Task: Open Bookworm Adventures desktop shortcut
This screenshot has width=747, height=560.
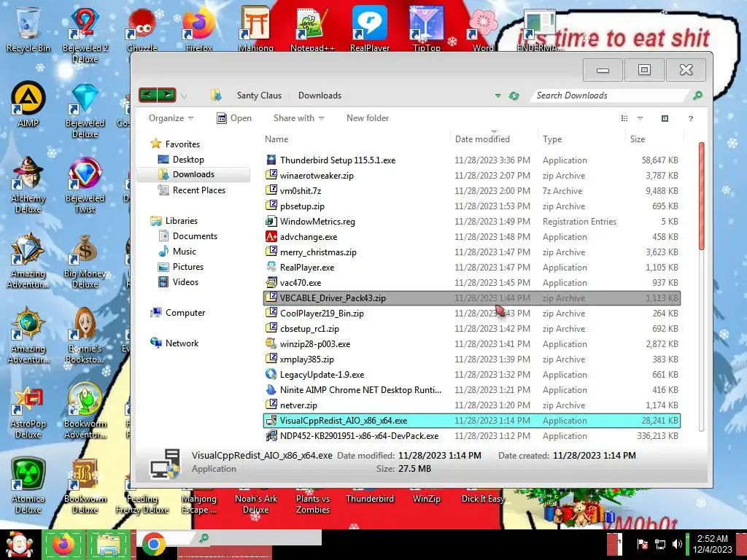Action: tap(85, 411)
